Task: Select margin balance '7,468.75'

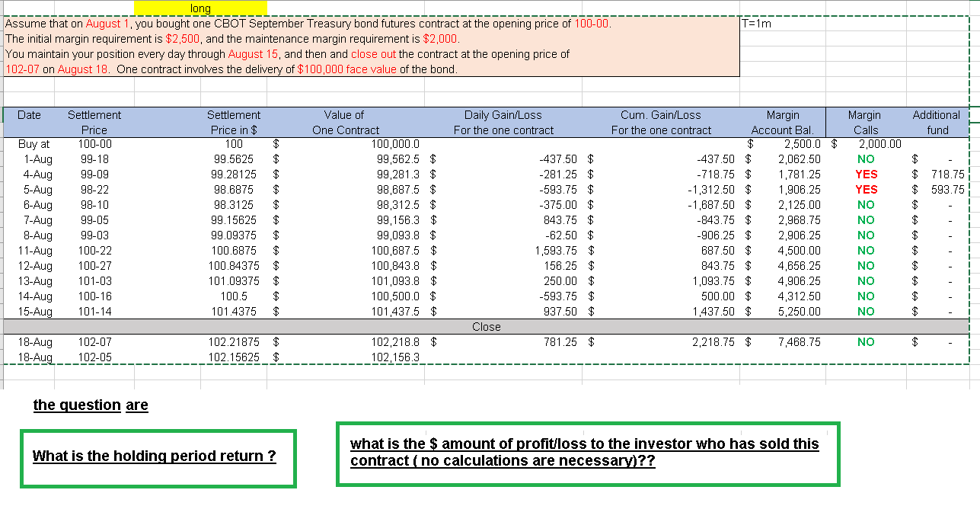Action: (x=799, y=342)
